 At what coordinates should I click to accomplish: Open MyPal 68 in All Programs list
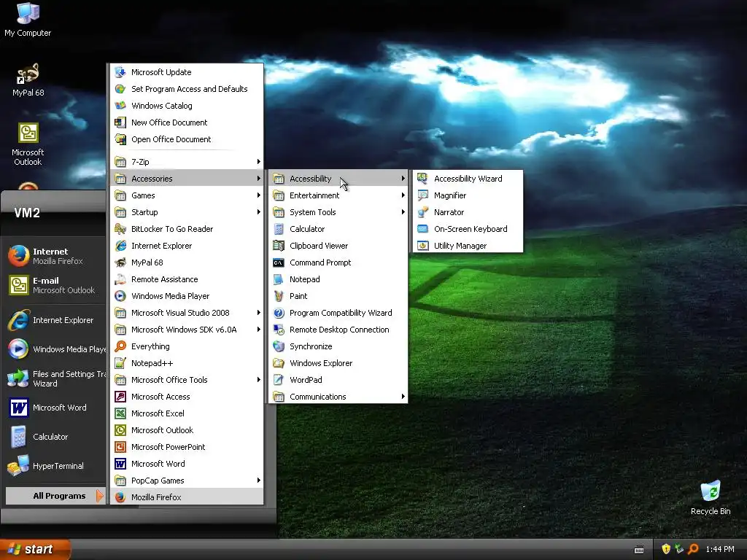[x=187, y=262]
